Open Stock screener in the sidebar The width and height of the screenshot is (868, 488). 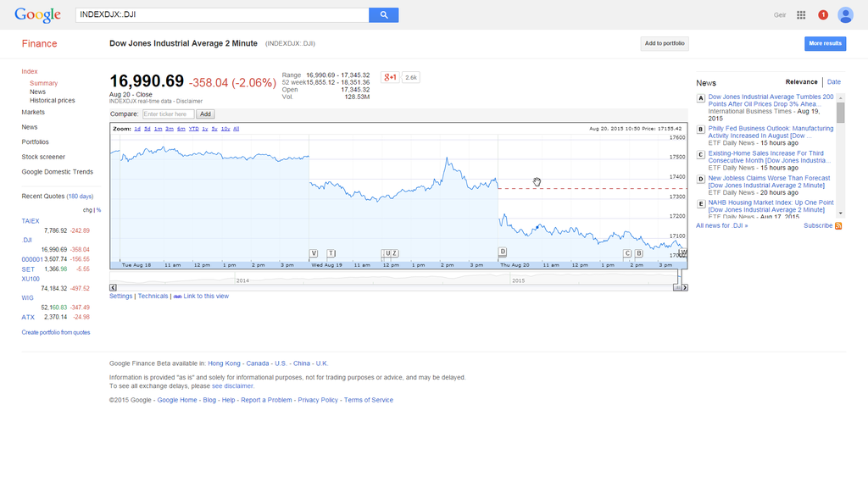pyautogui.click(x=43, y=157)
